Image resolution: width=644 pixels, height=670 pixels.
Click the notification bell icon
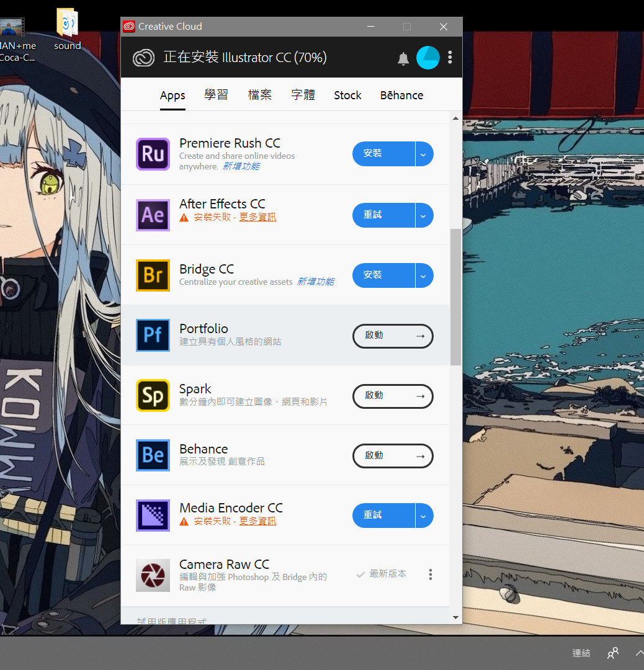click(x=403, y=58)
